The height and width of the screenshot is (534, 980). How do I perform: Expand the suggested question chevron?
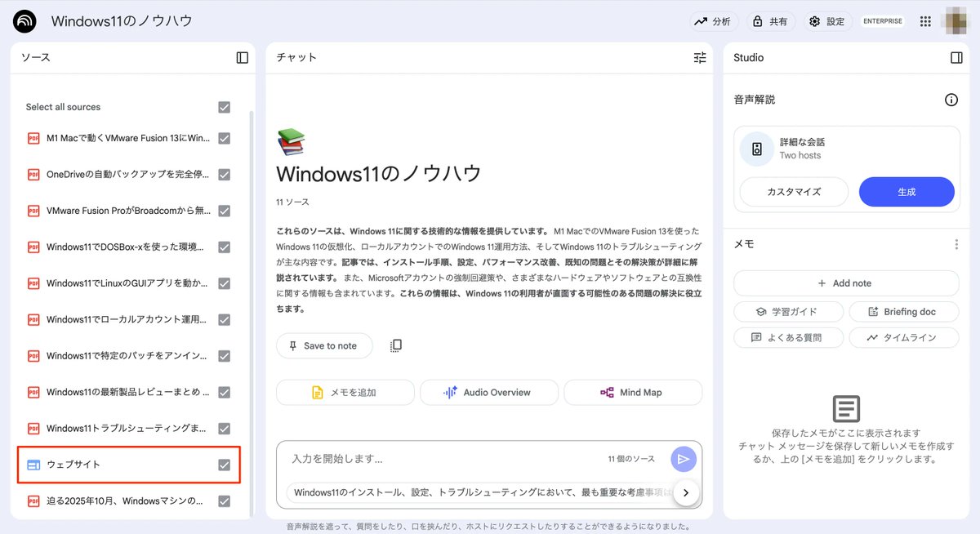click(x=686, y=492)
